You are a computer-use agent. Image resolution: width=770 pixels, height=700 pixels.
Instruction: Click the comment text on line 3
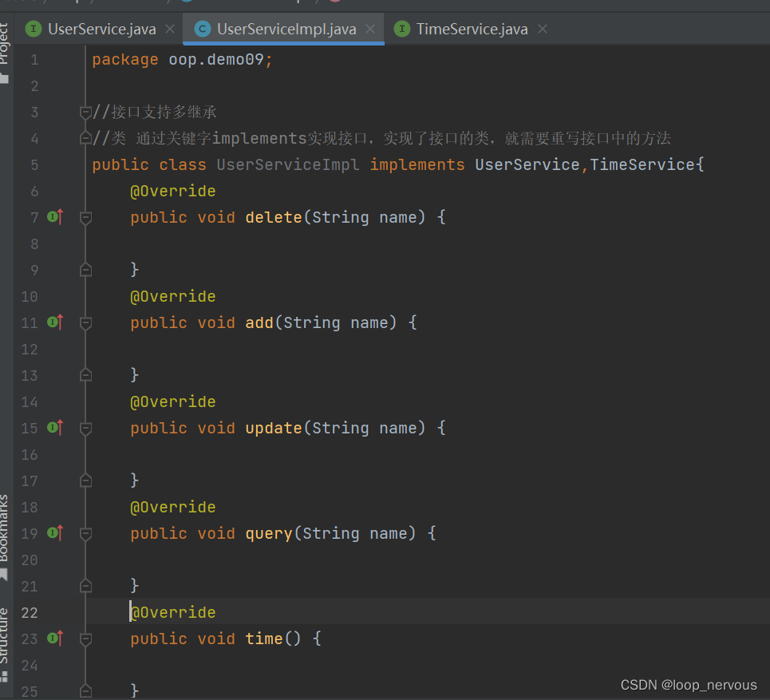(154, 112)
